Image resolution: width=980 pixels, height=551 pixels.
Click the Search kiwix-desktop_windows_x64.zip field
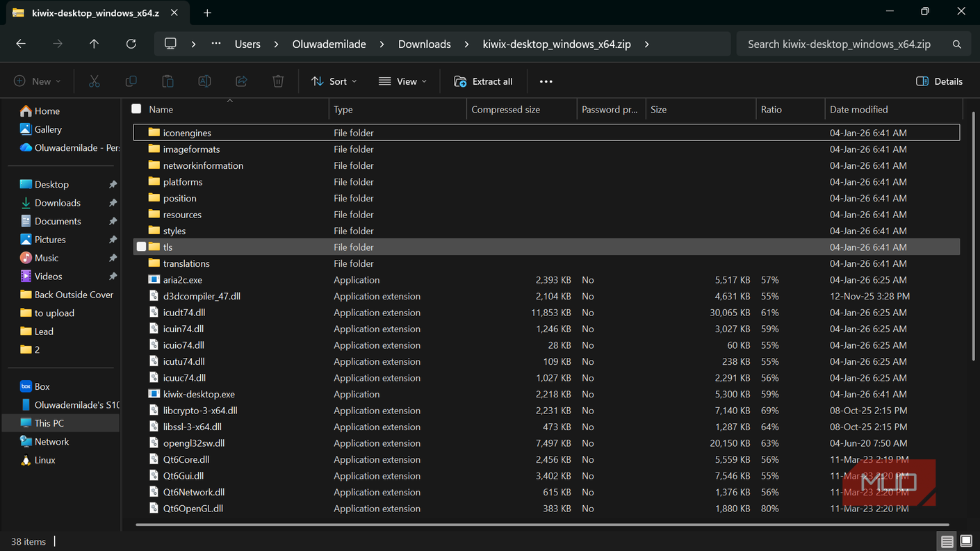[853, 44]
